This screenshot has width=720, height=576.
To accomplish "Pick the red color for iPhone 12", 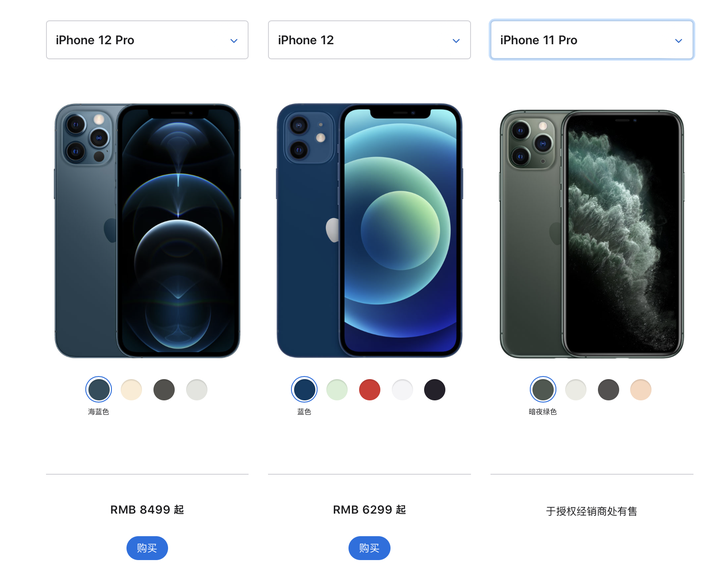I will click(x=370, y=390).
